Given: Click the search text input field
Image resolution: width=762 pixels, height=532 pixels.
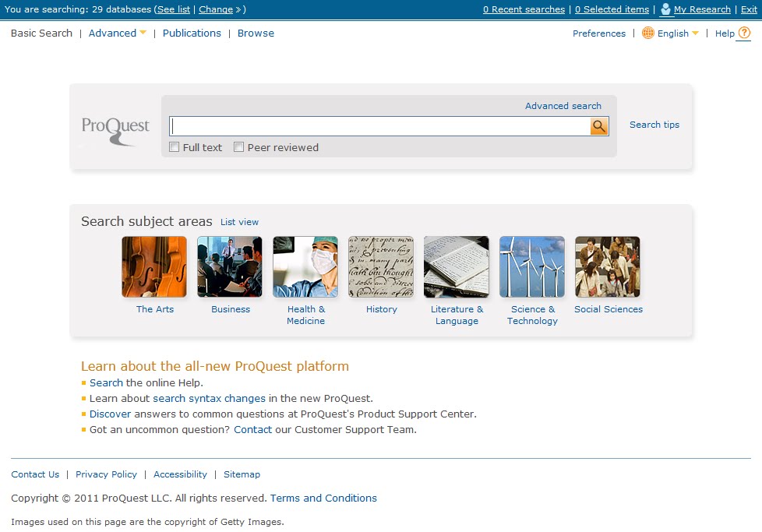Looking at the screenshot, I should pyautogui.click(x=379, y=126).
